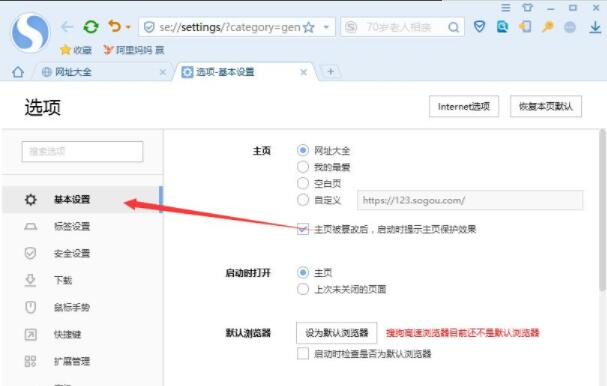Bookmark page with the star icon
The height and width of the screenshot is (386, 607).
[x=309, y=27]
